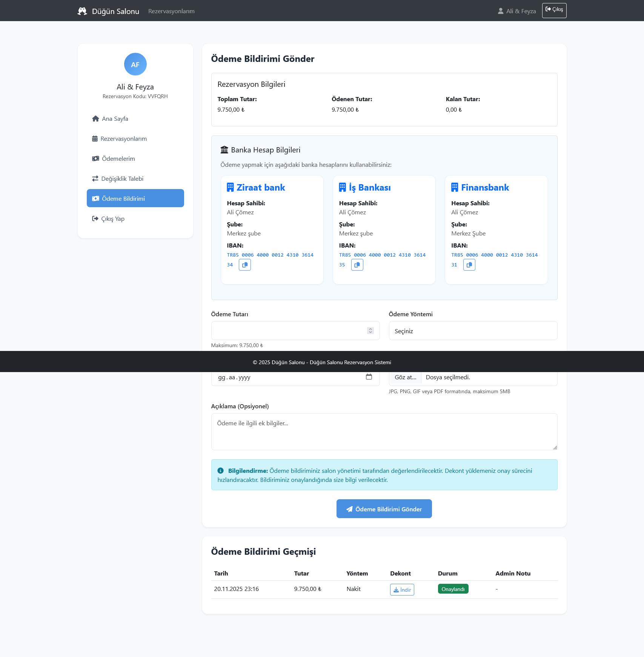The height and width of the screenshot is (657, 644).
Task: Click the user icon beside Ali & Feyza
Action: [500, 11]
